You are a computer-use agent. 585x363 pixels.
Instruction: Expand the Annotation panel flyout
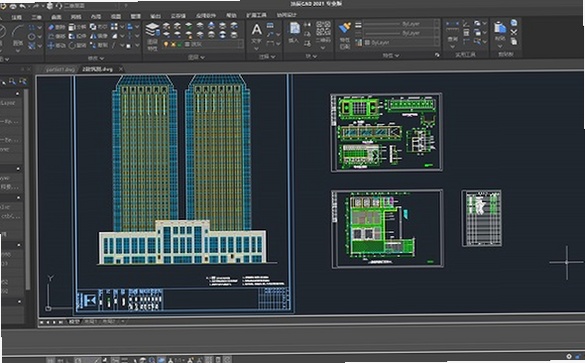tap(267, 57)
